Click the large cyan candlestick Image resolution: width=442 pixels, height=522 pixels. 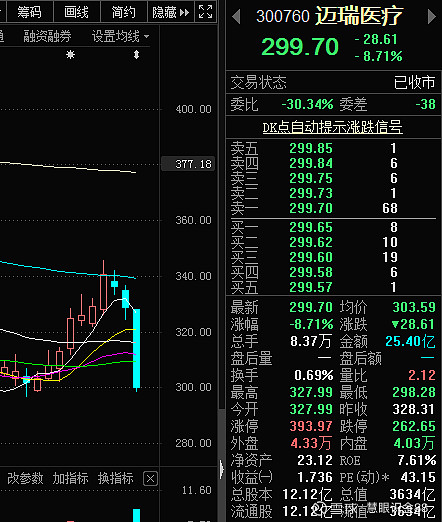(x=137, y=348)
